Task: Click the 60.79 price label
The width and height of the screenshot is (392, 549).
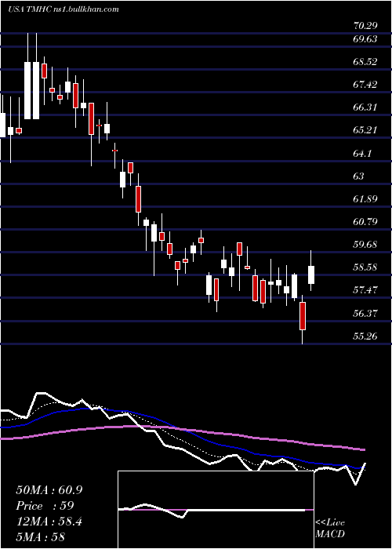Action: coord(366,222)
